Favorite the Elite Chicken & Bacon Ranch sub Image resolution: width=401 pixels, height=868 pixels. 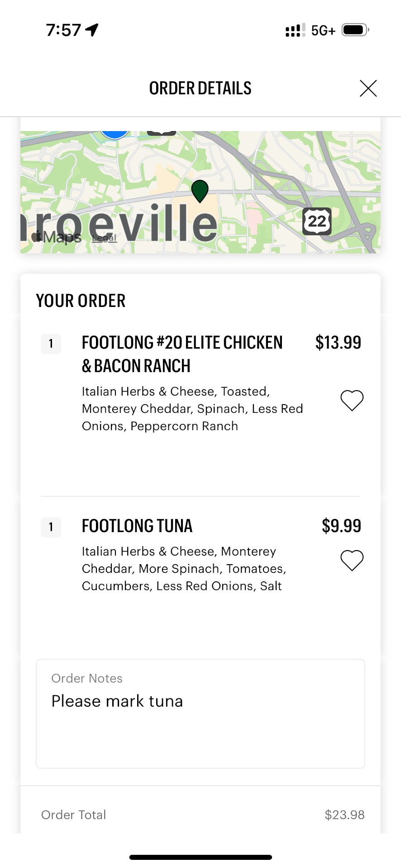click(352, 400)
